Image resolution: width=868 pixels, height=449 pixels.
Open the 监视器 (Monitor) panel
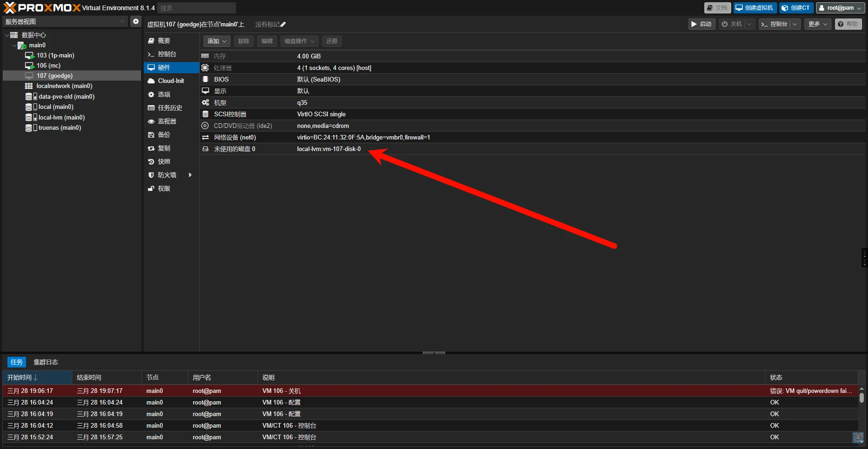[166, 121]
